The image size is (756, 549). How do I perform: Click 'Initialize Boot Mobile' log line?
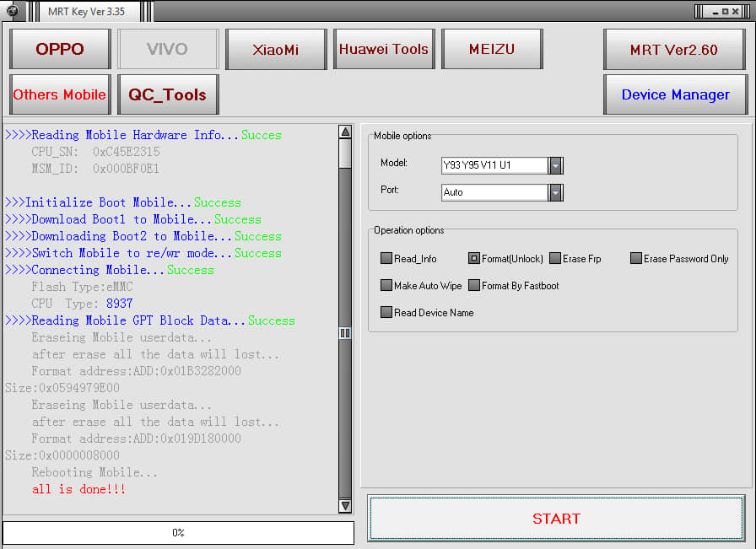(x=123, y=202)
